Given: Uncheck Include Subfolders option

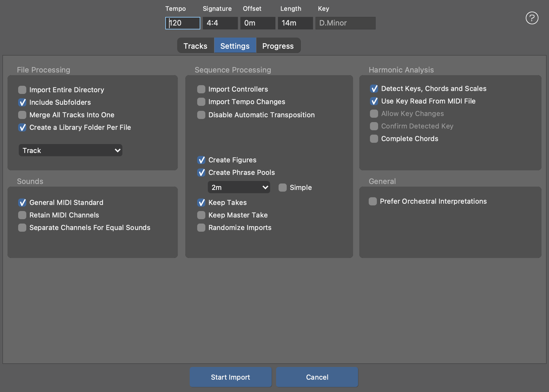Looking at the screenshot, I should tap(22, 102).
